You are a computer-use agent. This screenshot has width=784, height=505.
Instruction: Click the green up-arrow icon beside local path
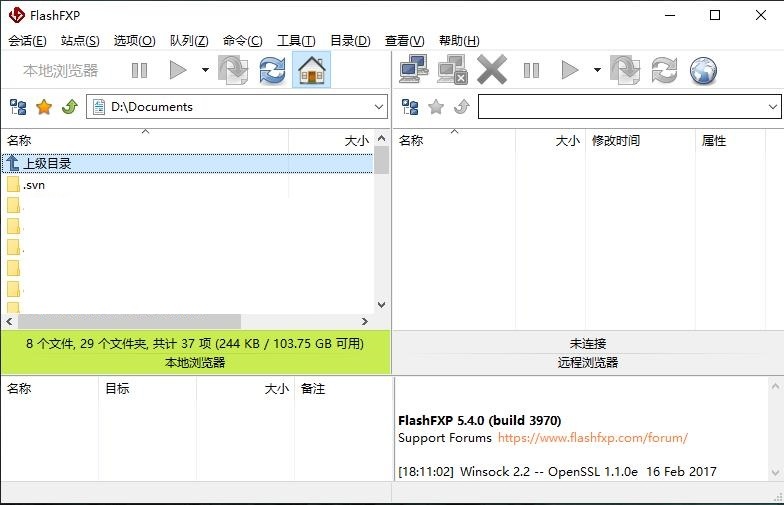point(69,107)
